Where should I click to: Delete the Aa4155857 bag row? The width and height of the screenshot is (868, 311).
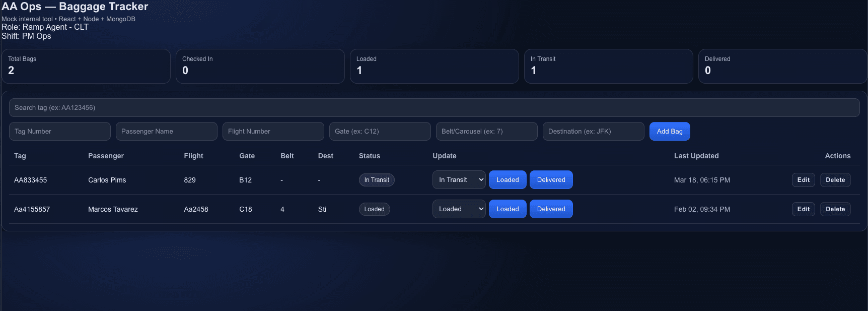(x=835, y=209)
